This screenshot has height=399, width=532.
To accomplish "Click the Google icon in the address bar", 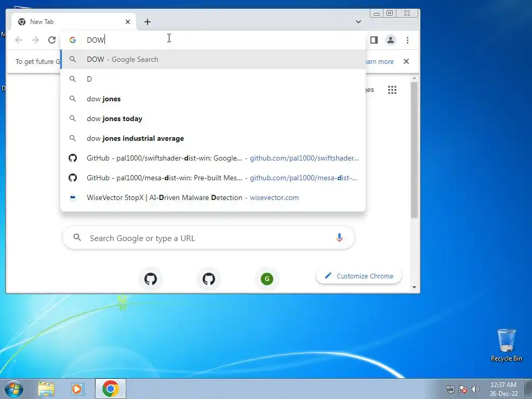I will tap(73, 40).
